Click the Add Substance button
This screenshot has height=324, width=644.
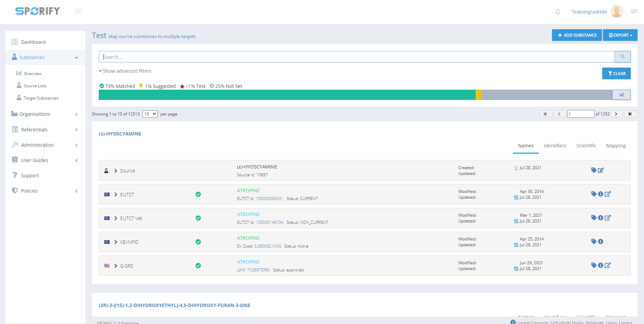tap(577, 35)
